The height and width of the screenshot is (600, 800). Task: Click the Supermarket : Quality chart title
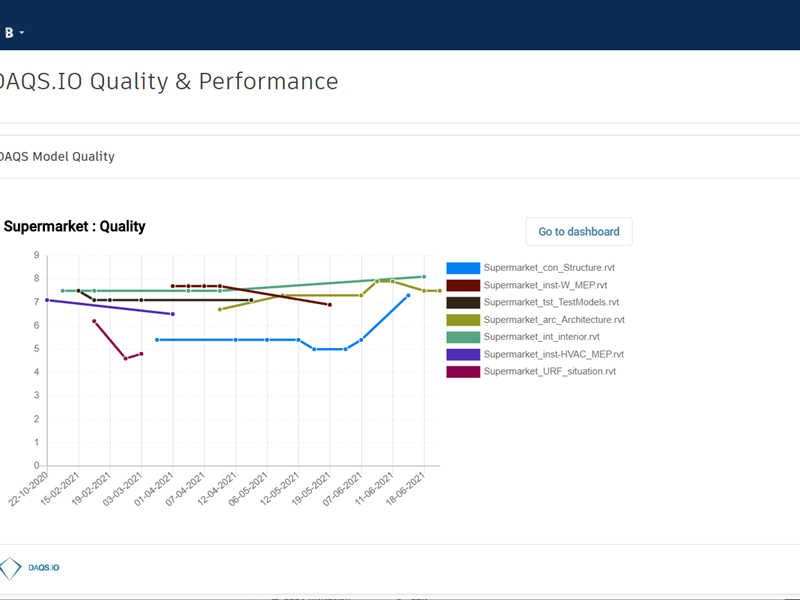coord(74,227)
